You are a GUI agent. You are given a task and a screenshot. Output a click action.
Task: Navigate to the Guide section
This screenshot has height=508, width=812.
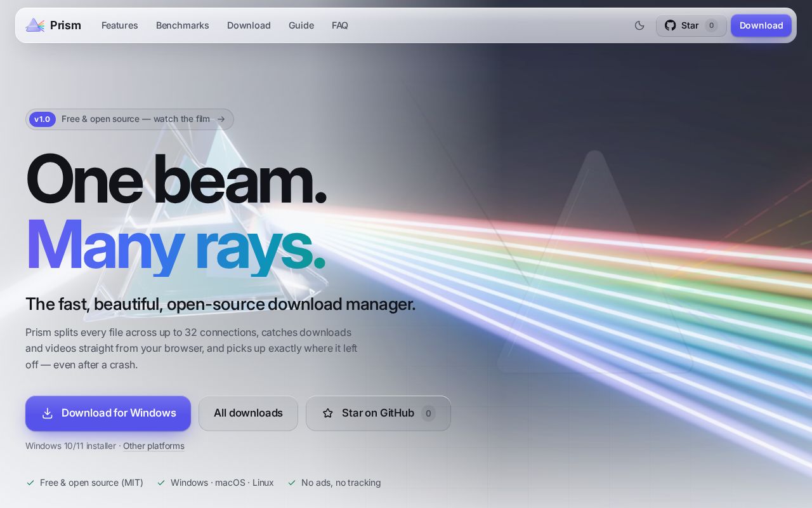[x=301, y=25]
